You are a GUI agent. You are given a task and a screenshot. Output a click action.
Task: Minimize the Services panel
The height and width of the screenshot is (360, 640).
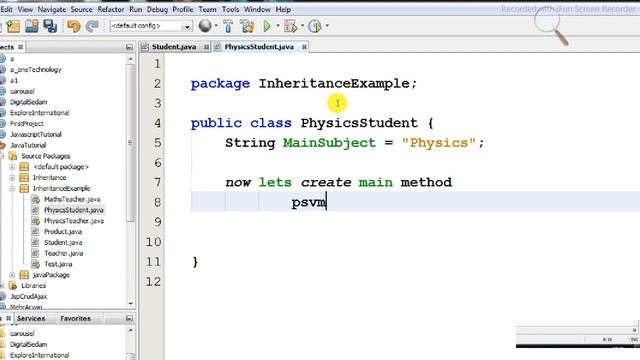click(x=129, y=318)
